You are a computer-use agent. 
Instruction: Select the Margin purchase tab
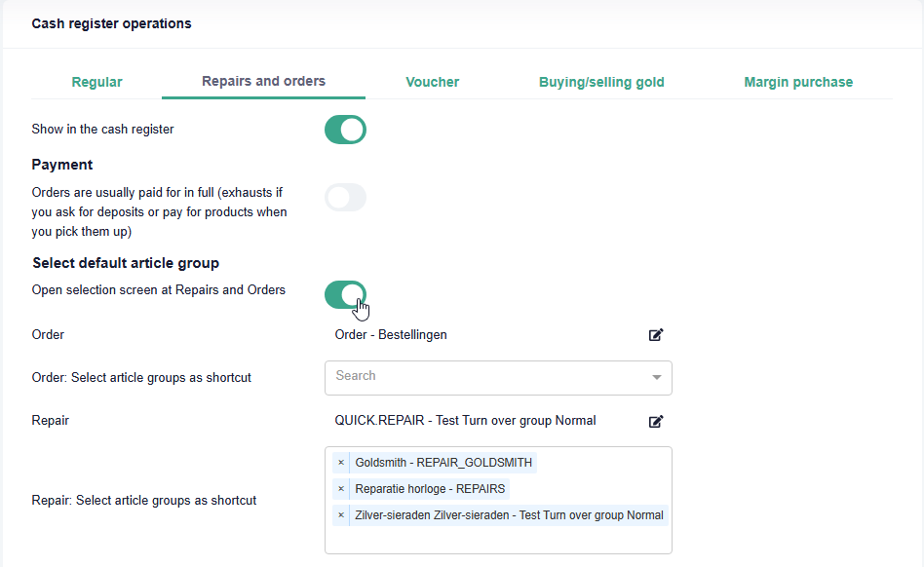(x=798, y=82)
